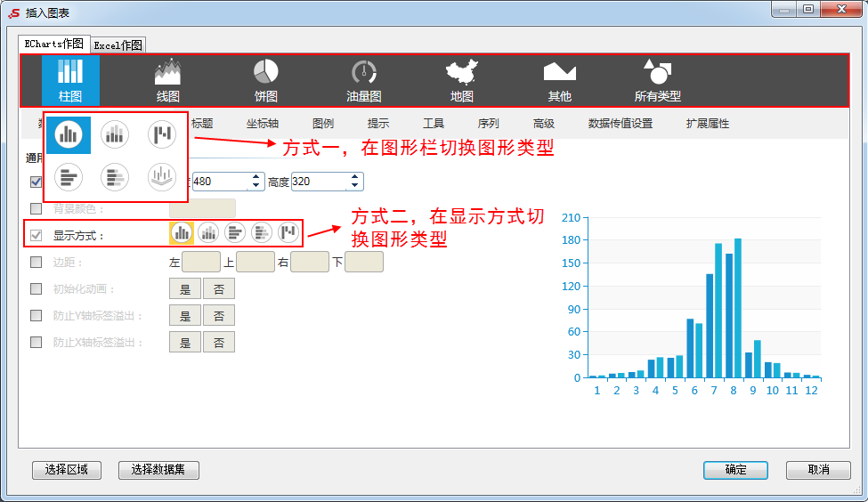This screenshot has width=868, height=502.
Task: Decrease the width value with down arrow
Action: 256,185
